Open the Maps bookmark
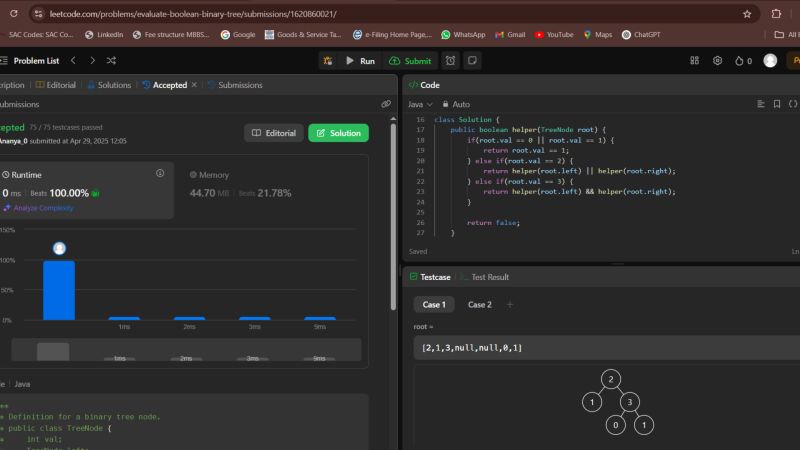Viewport: 800px width, 450px height. [x=597, y=35]
